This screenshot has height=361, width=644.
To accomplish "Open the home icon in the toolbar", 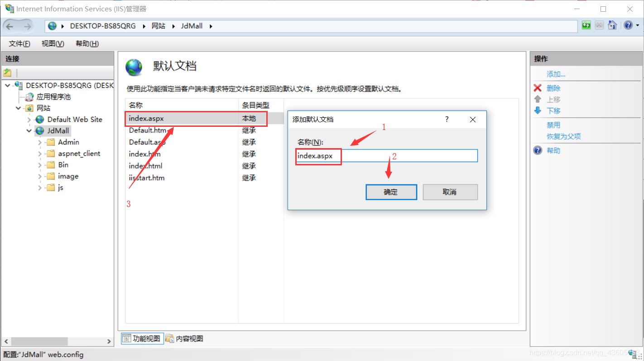I will 612,25.
